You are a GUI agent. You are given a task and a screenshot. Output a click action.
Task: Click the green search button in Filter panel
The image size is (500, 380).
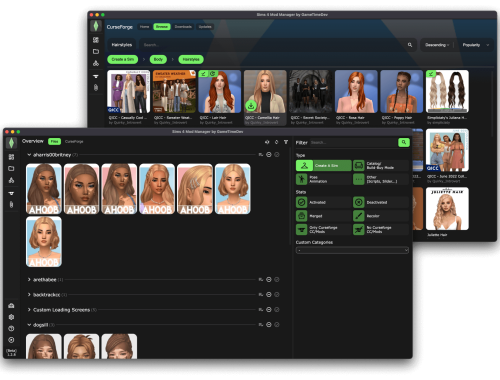click(404, 142)
